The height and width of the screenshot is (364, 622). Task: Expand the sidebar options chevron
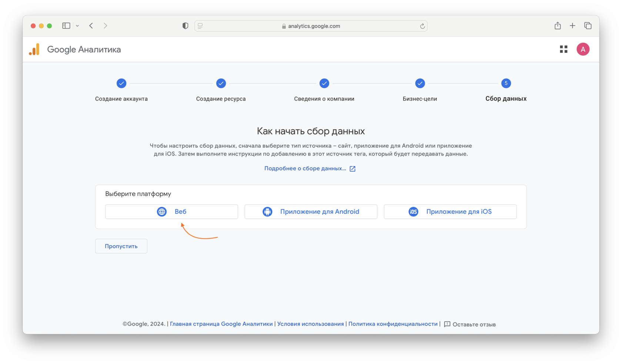coord(77,26)
